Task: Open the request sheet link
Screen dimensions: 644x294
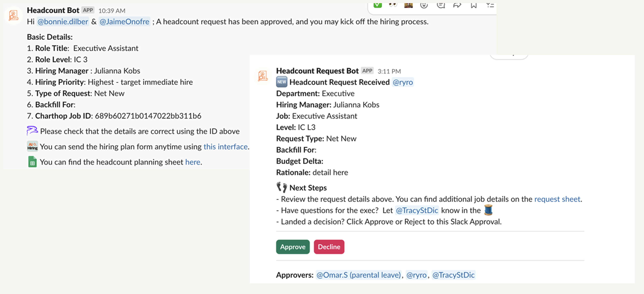Action: click(557, 199)
